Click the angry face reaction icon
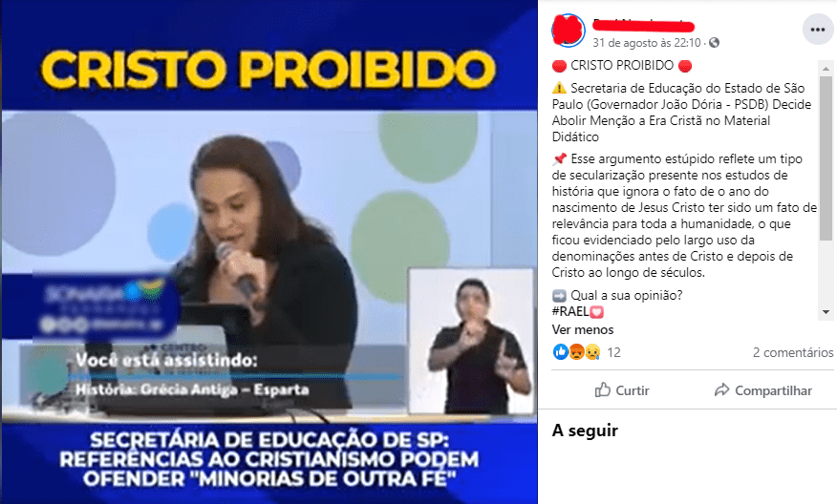This screenshot has width=837, height=504. click(576, 352)
